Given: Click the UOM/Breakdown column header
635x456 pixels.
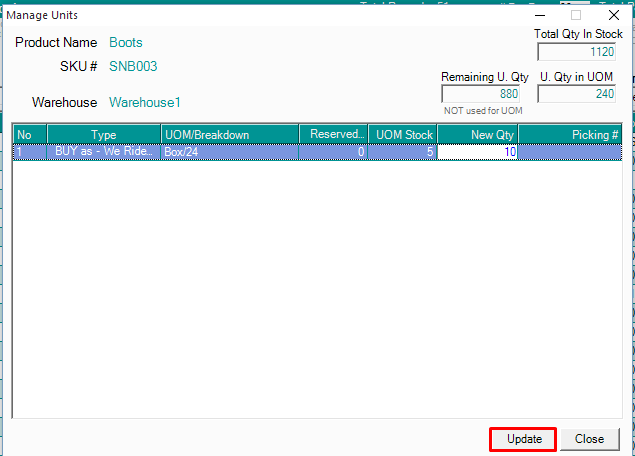Looking at the screenshot, I should [x=229, y=135].
